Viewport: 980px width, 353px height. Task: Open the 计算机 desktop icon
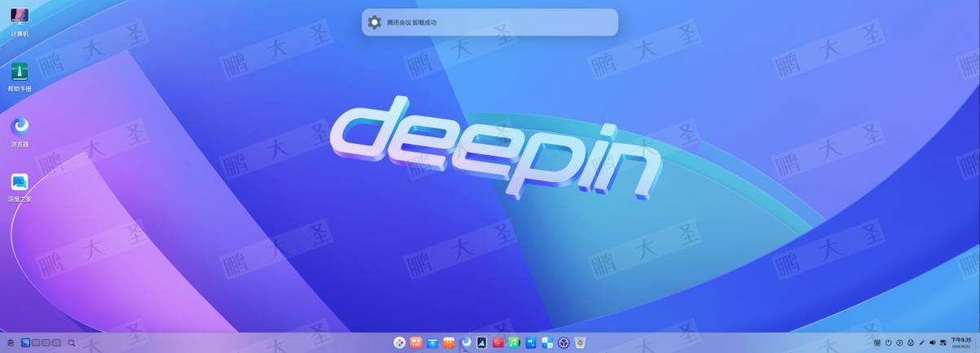point(20,22)
